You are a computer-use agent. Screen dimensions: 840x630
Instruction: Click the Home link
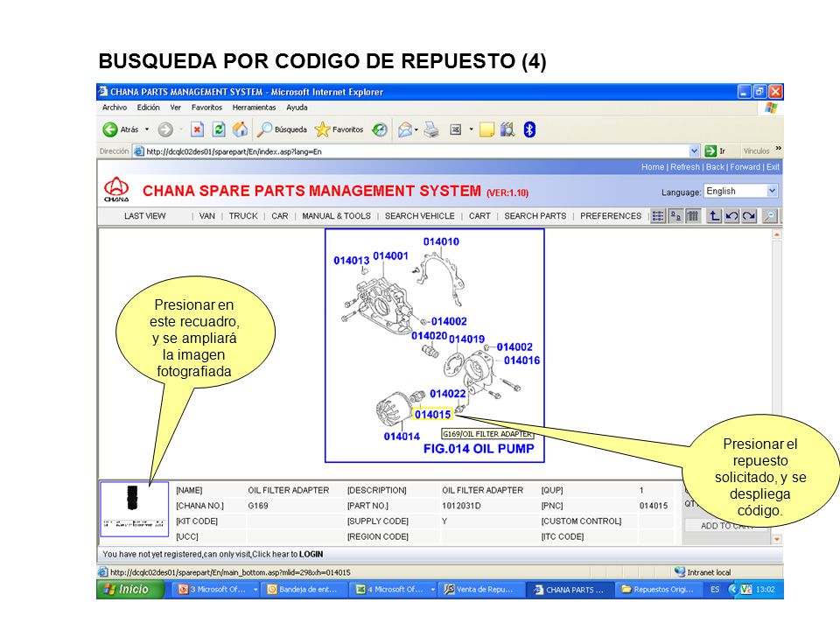coord(653,167)
